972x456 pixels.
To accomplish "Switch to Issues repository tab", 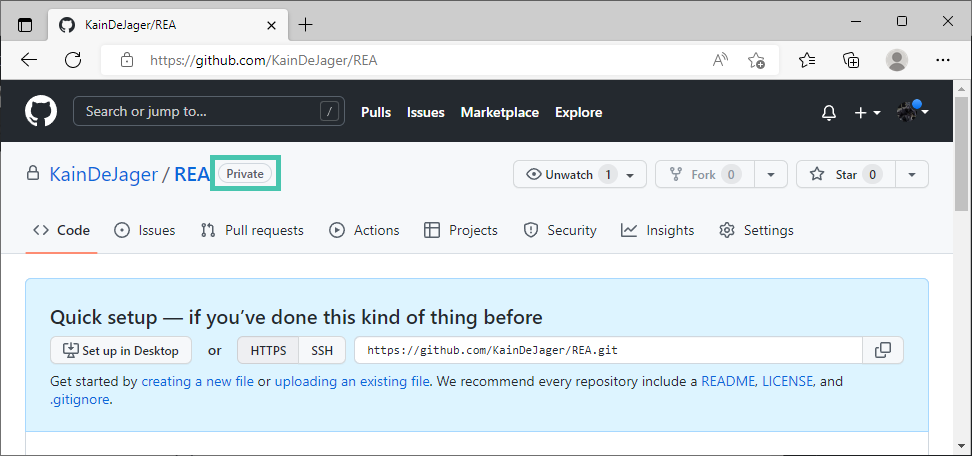I will [144, 230].
